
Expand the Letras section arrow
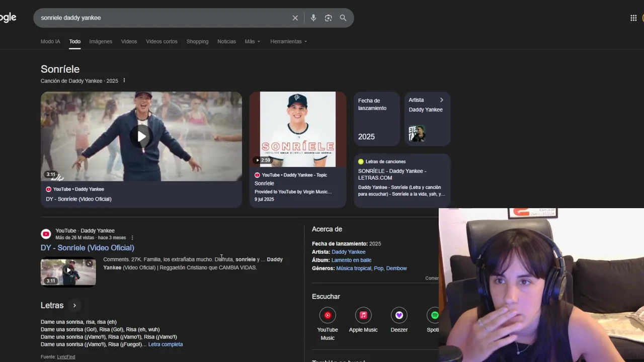pyautogui.click(x=74, y=305)
